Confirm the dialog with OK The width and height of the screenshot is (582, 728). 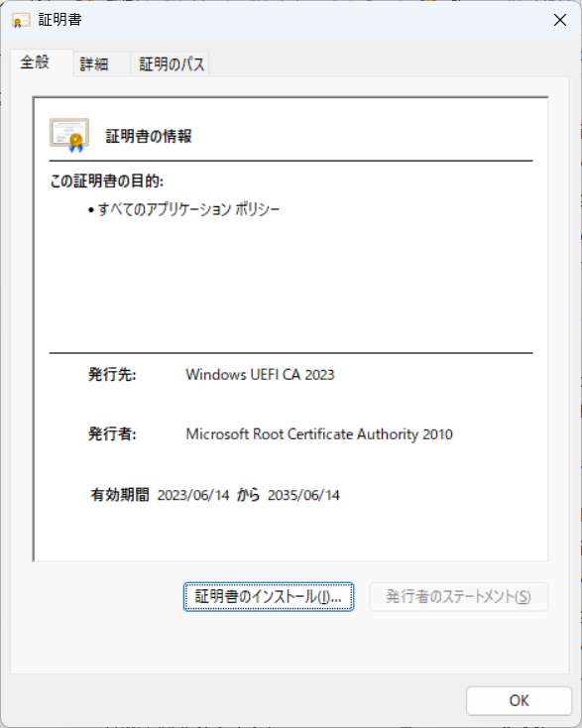(519, 700)
